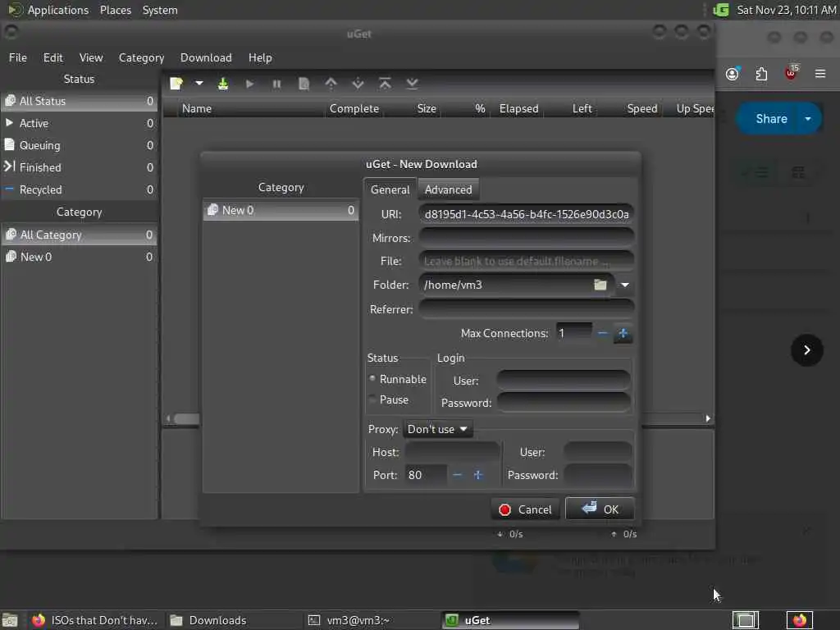Screen dimensions: 840x630
Task: Expand the Folder history dropdown arrow
Action: coord(624,285)
